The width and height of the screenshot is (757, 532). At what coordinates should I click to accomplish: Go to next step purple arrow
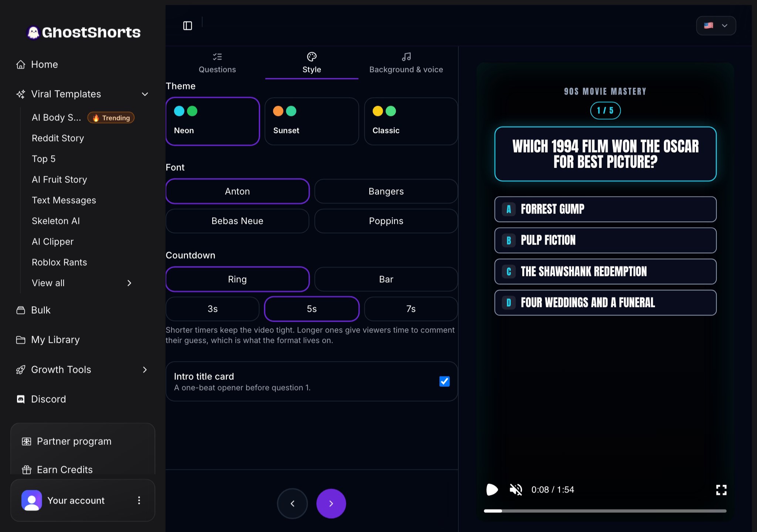(x=331, y=504)
